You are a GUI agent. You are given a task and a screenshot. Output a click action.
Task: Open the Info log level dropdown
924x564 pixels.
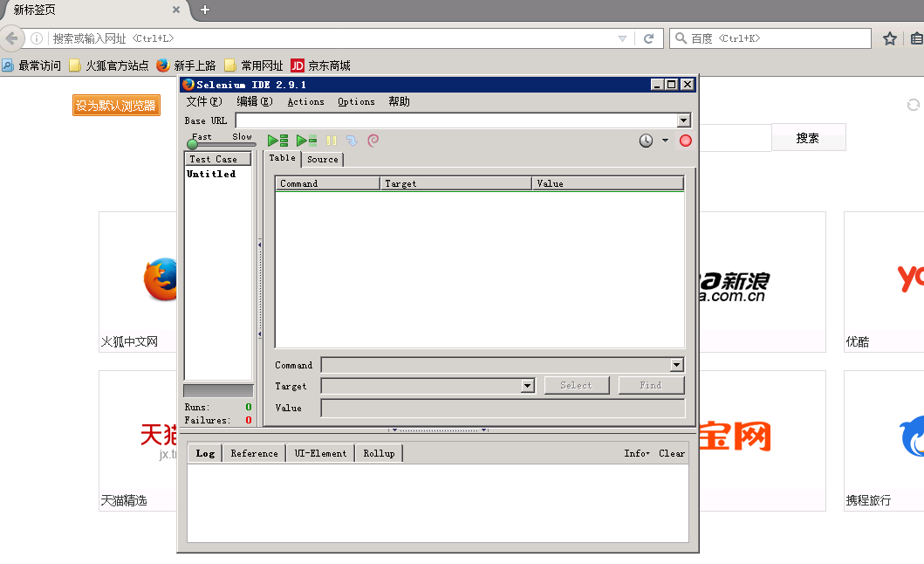click(x=636, y=453)
